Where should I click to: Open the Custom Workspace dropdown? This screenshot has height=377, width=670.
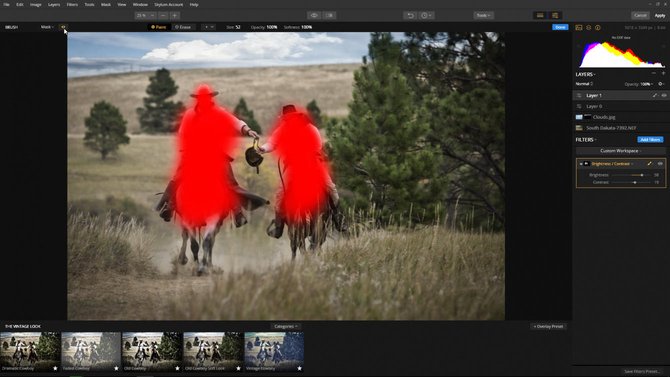(x=620, y=151)
